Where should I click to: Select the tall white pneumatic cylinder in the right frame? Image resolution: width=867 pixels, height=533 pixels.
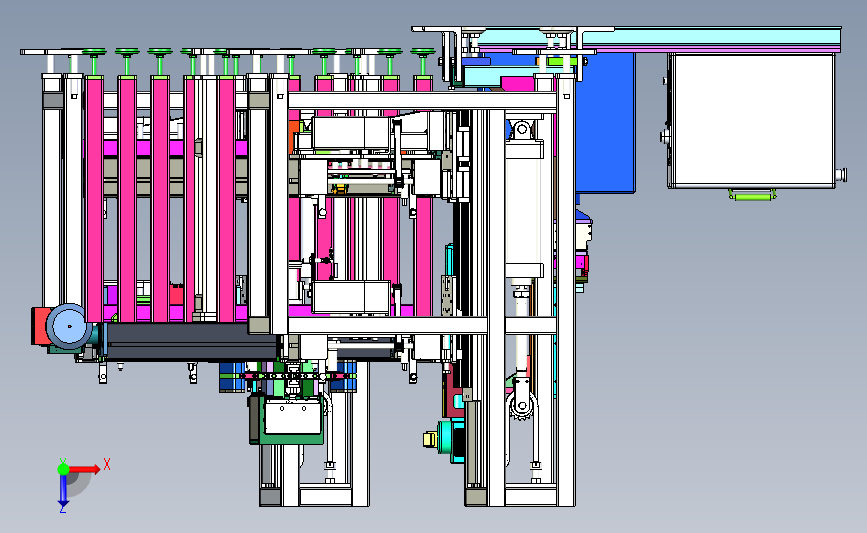(x=524, y=207)
